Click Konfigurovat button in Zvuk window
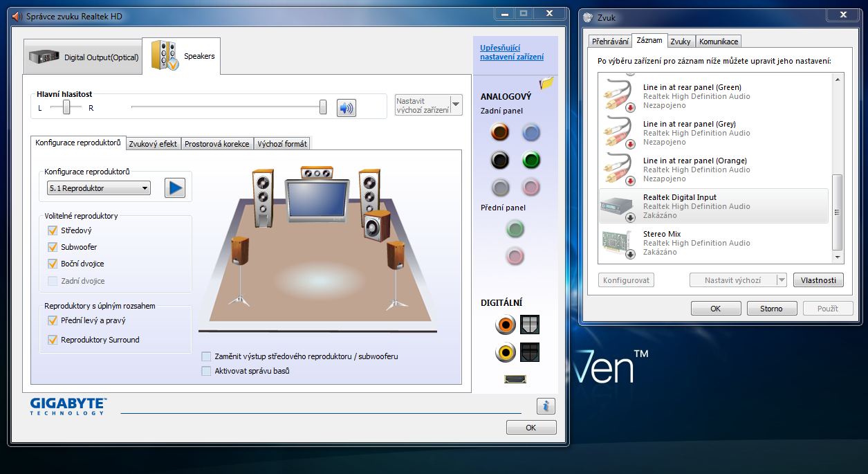The image size is (868, 474). point(626,280)
